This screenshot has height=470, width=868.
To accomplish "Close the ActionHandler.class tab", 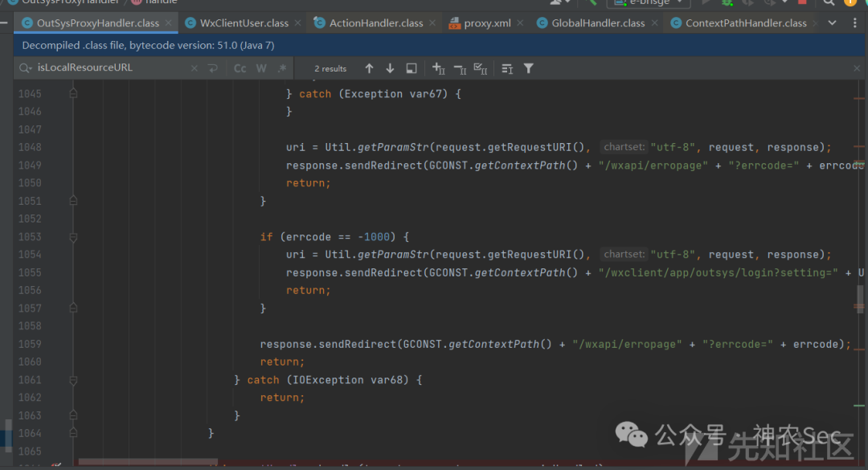I will (x=432, y=23).
